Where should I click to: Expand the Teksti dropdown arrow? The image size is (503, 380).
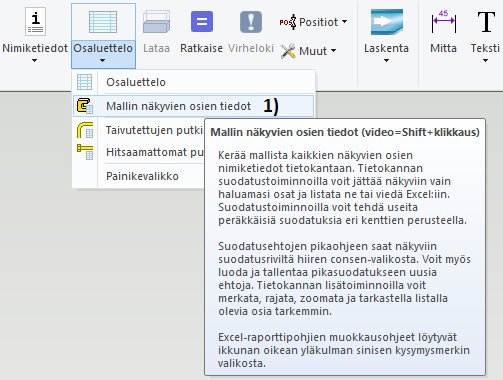(485, 61)
